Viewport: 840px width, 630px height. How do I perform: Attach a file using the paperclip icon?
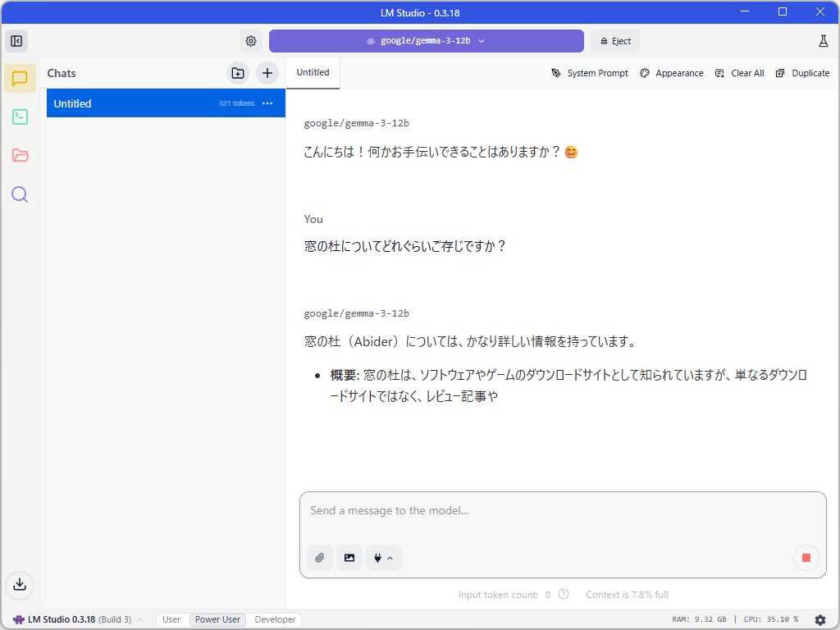tap(319, 558)
